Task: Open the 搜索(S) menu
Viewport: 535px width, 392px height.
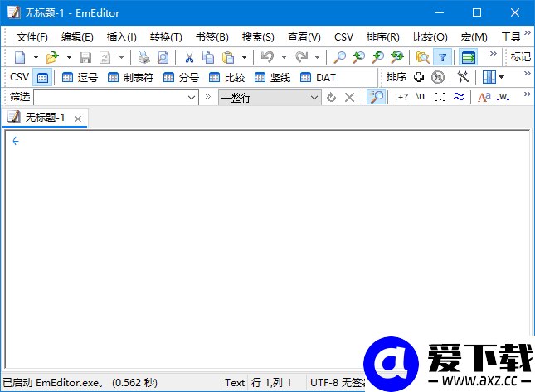Action: (258, 36)
